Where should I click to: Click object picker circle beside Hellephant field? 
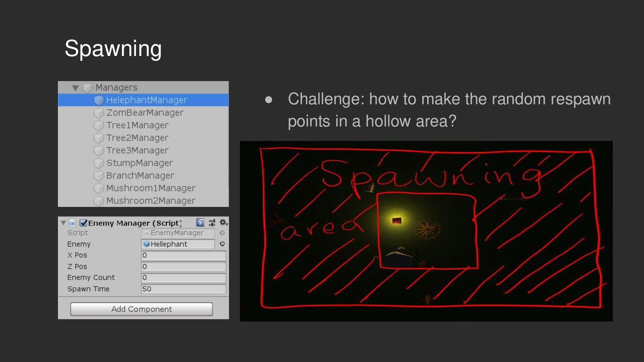tap(222, 244)
